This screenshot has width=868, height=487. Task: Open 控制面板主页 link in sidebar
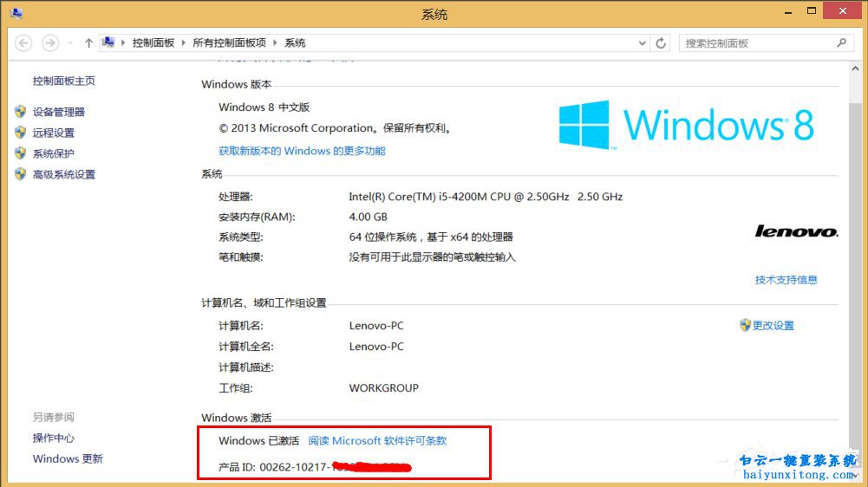click(63, 81)
